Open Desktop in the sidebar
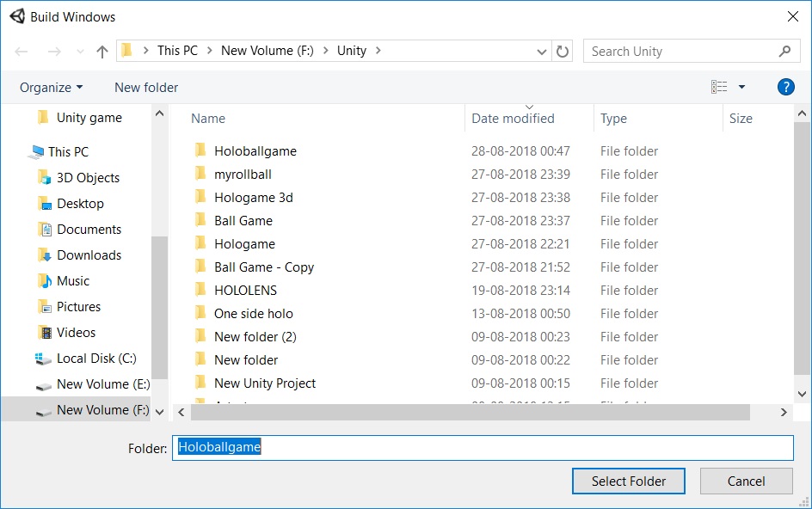 coord(71,204)
